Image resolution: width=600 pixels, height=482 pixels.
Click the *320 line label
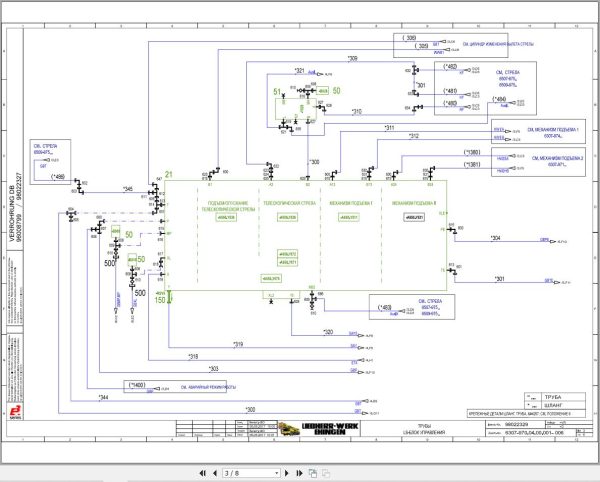(328, 332)
